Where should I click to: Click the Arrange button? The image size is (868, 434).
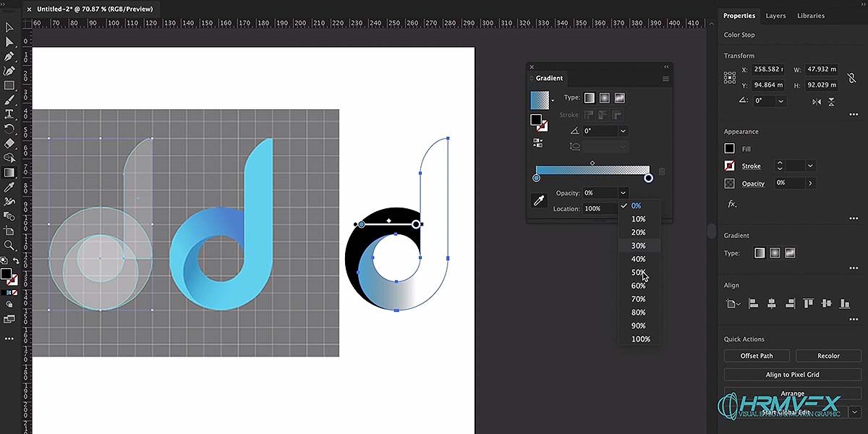point(792,393)
